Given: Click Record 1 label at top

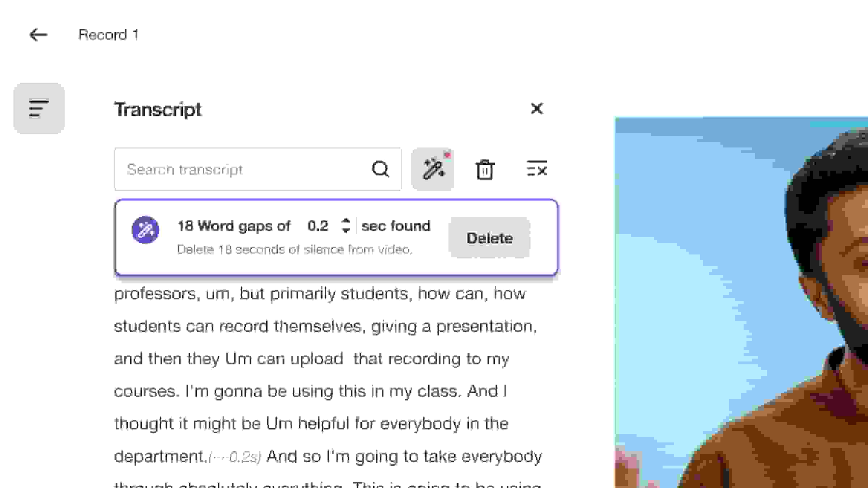Looking at the screenshot, I should pos(109,34).
